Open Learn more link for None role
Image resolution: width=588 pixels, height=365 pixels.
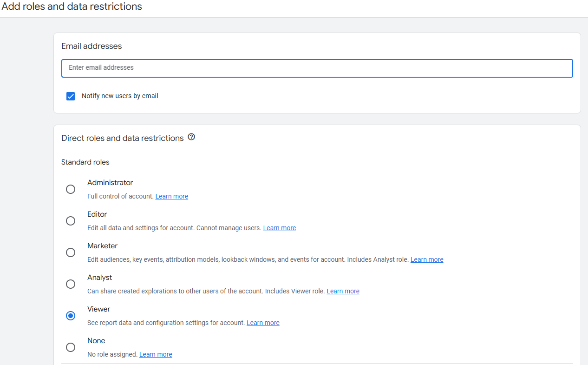pos(156,354)
